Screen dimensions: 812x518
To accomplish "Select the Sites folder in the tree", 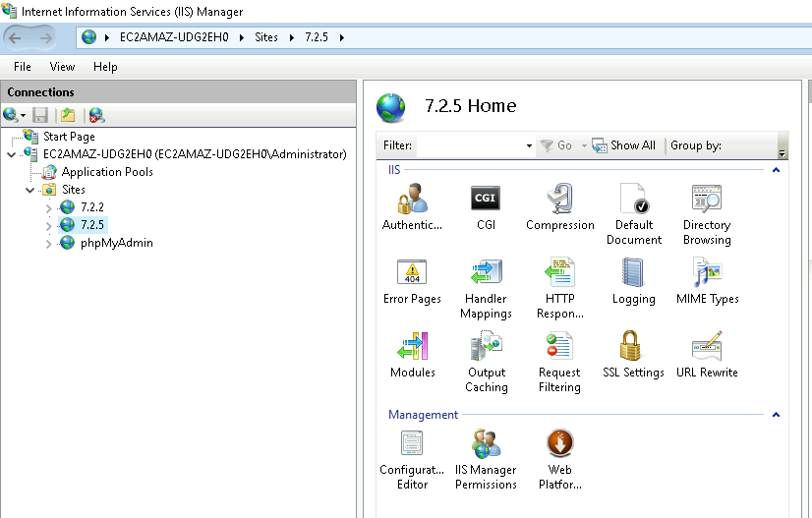I will tap(74, 190).
